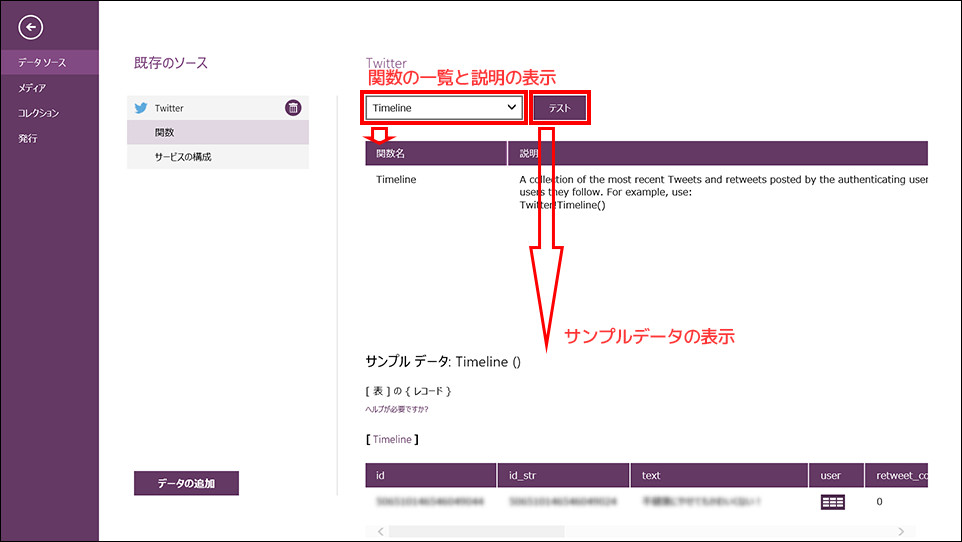Select the 関数 sub-item under Twitter
The height and width of the screenshot is (542, 962).
218,133
